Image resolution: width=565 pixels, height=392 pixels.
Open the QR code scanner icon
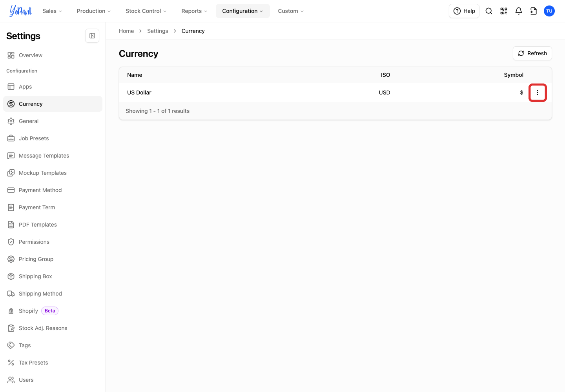[x=504, y=11]
